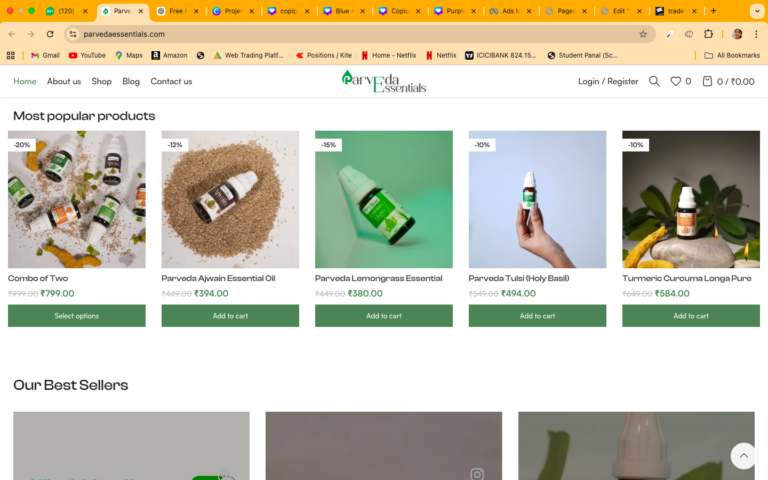Open the wishlist heart icon
Image resolution: width=768 pixels, height=480 pixels.
(676, 81)
